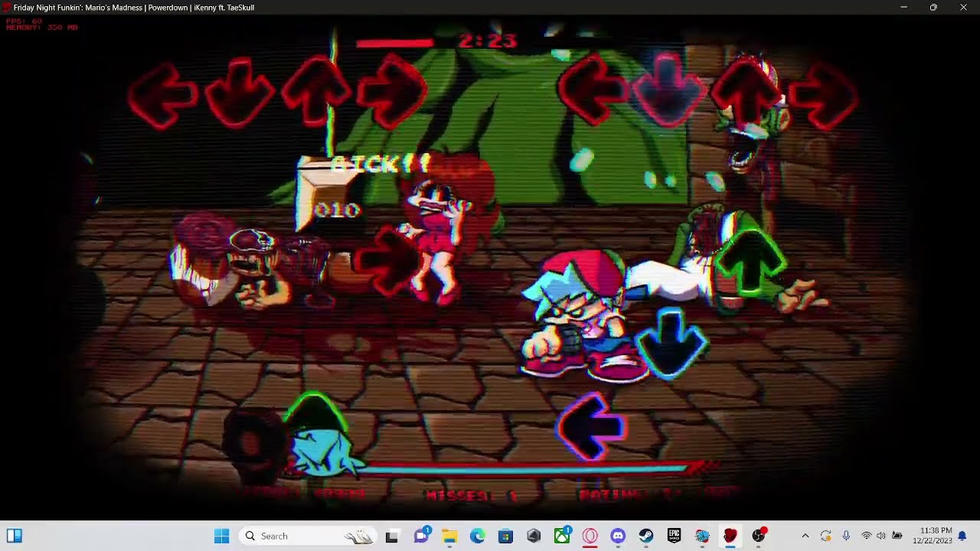980x551 pixels.
Task: Click the opponent's left arrow receptor
Action: click(x=163, y=96)
